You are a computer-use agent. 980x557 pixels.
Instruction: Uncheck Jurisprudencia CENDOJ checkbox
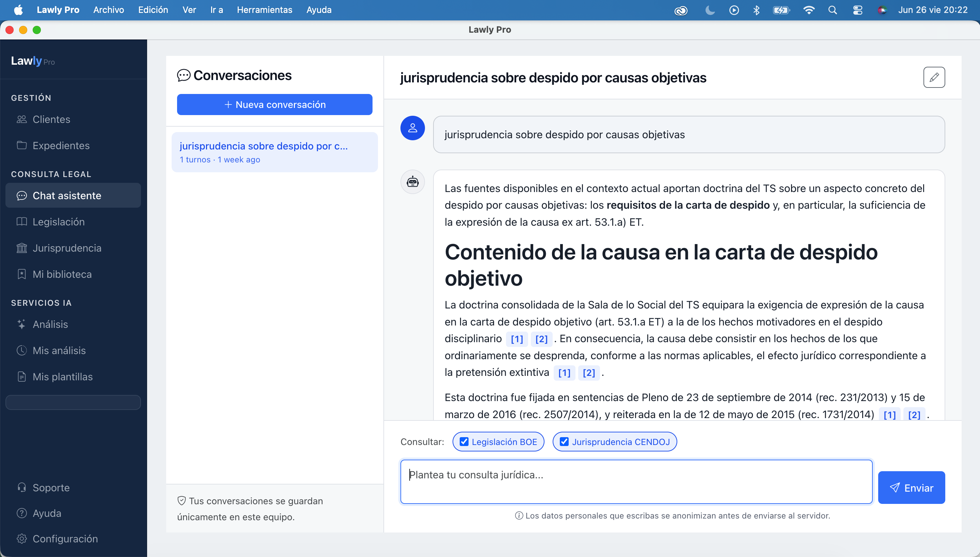[x=564, y=442]
